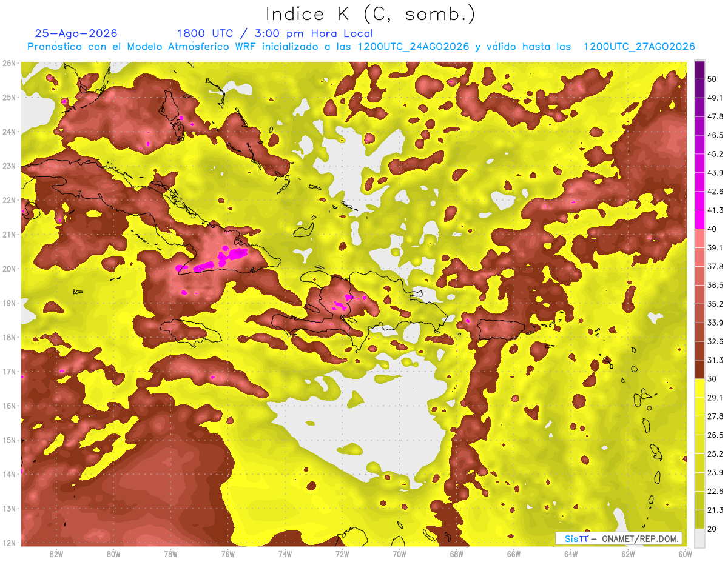Click the colorbar value '41.3'
The height and width of the screenshot is (562, 728).
tap(716, 210)
